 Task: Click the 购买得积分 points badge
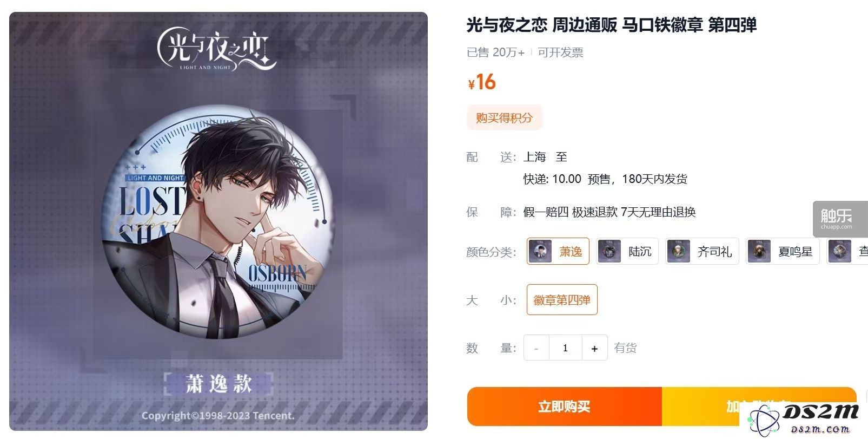(x=504, y=117)
